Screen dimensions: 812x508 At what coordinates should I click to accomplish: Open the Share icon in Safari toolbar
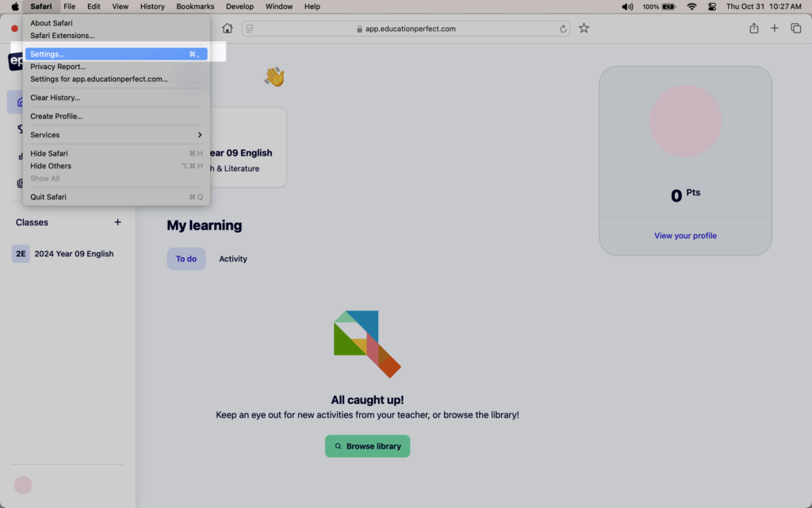click(753, 29)
